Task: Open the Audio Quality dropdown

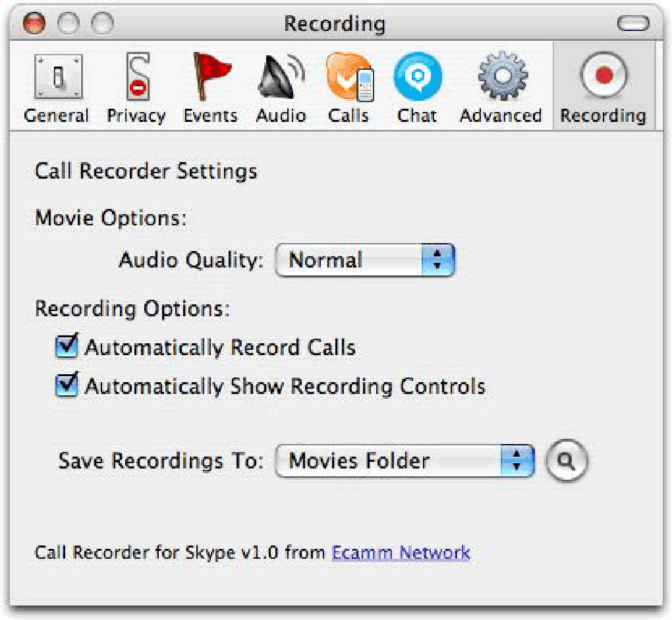Action: click(x=365, y=260)
